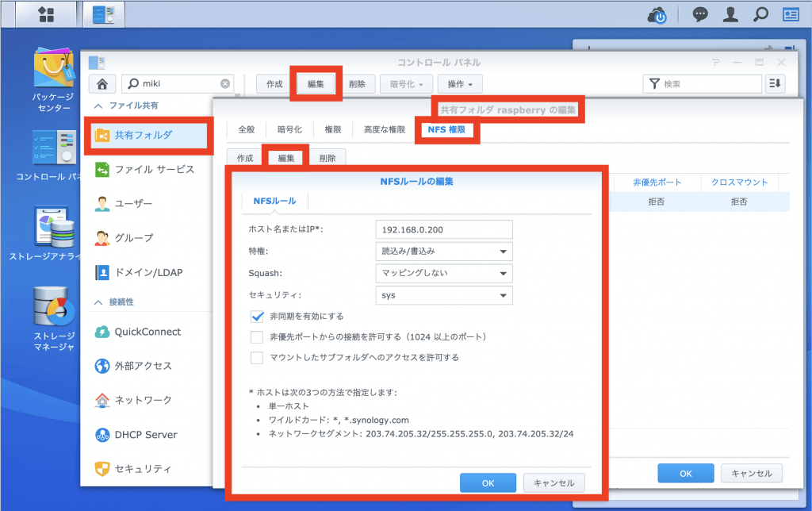Image resolution: width=812 pixels, height=511 pixels.
Task: Click the notifications cloud icon in taskbar
Action: click(x=657, y=13)
